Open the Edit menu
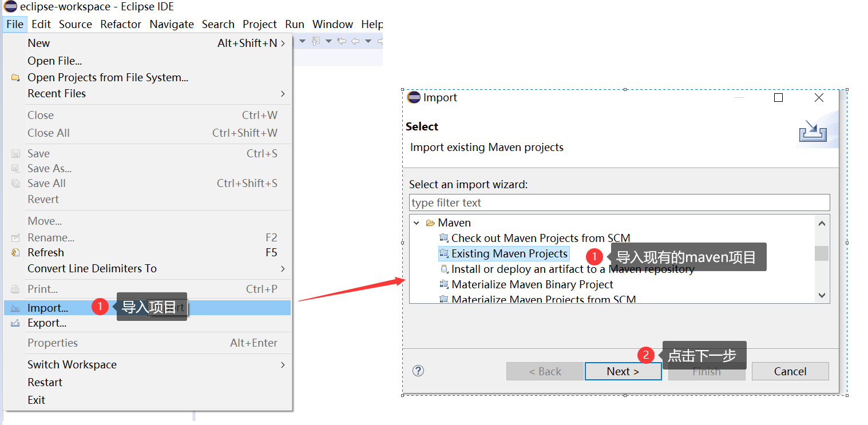868x425 pixels. [41, 24]
